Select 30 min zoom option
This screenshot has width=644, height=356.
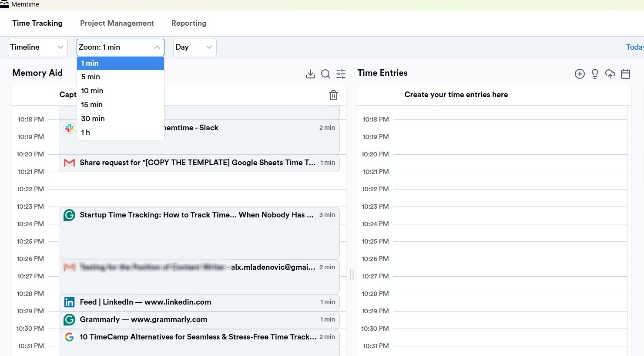pos(121,119)
